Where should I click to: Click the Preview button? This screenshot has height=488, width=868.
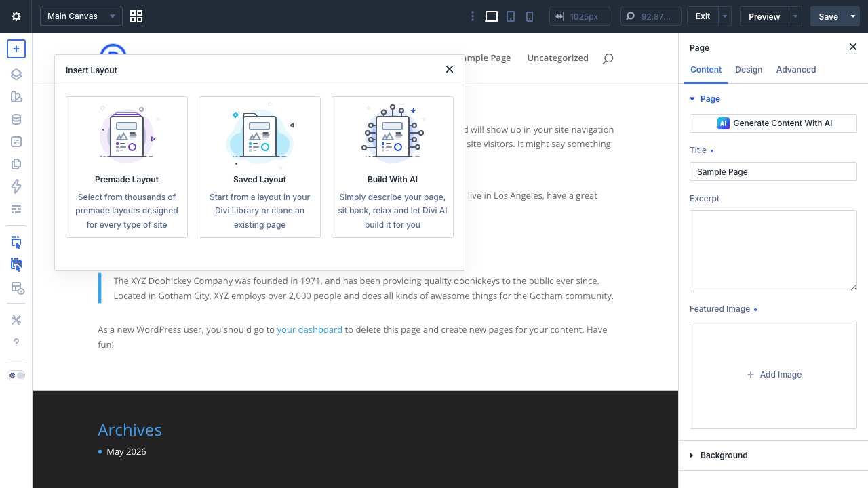point(764,16)
